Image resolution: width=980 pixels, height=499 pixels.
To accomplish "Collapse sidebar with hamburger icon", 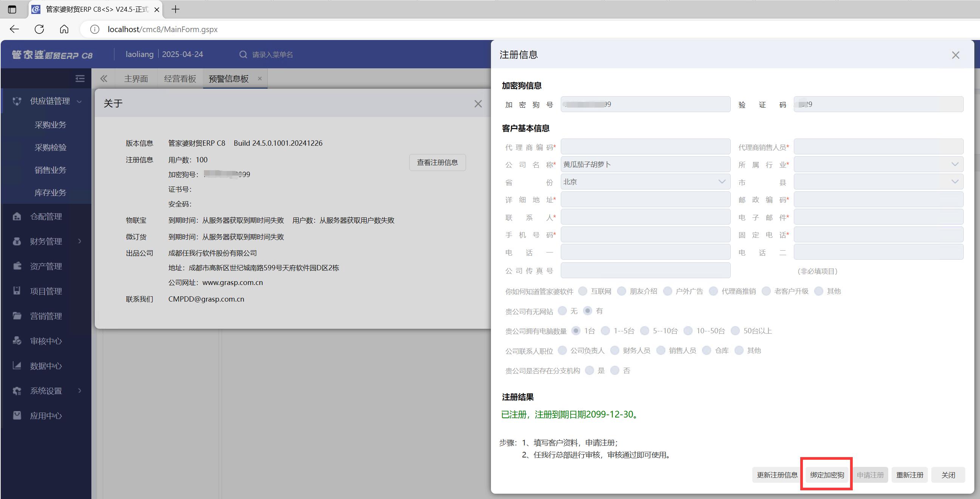I will pyautogui.click(x=80, y=79).
